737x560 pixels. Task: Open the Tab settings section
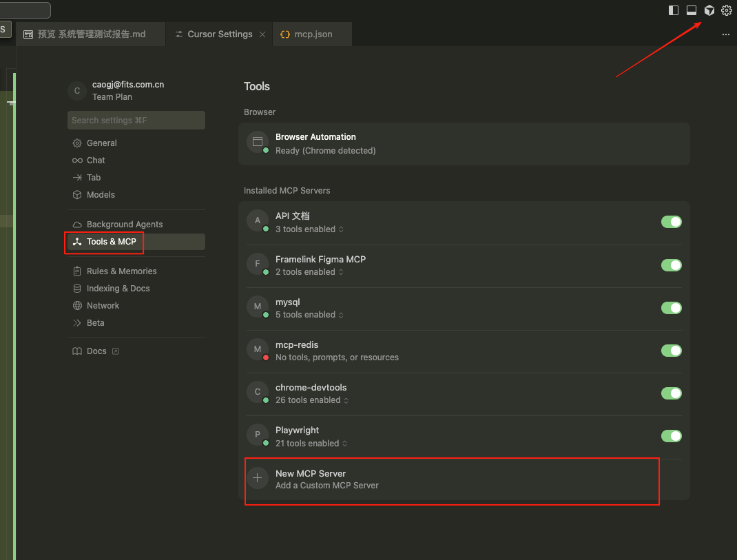click(136, 178)
